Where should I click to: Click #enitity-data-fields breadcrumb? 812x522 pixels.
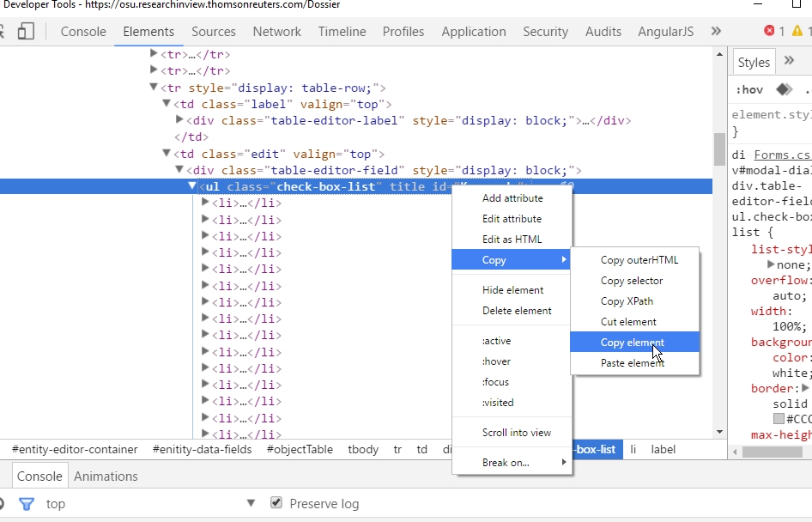202,450
